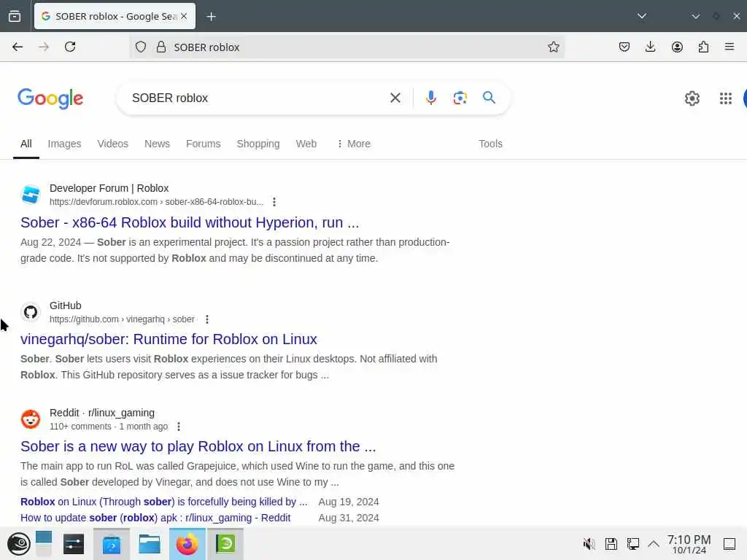Open the Pocket save icon

(x=624, y=47)
